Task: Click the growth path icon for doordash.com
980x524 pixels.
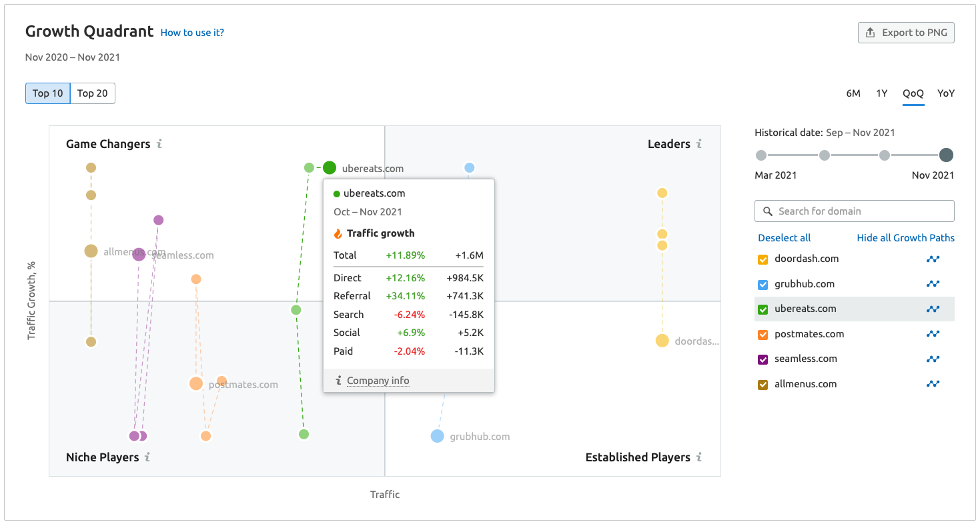Action: click(933, 259)
